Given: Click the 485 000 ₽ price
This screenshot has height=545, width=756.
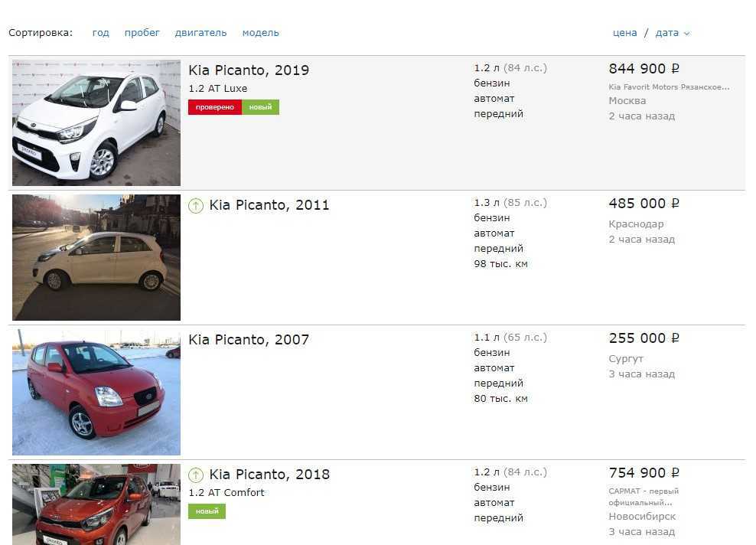Looking at the screenshot, I should pos(644,204).
